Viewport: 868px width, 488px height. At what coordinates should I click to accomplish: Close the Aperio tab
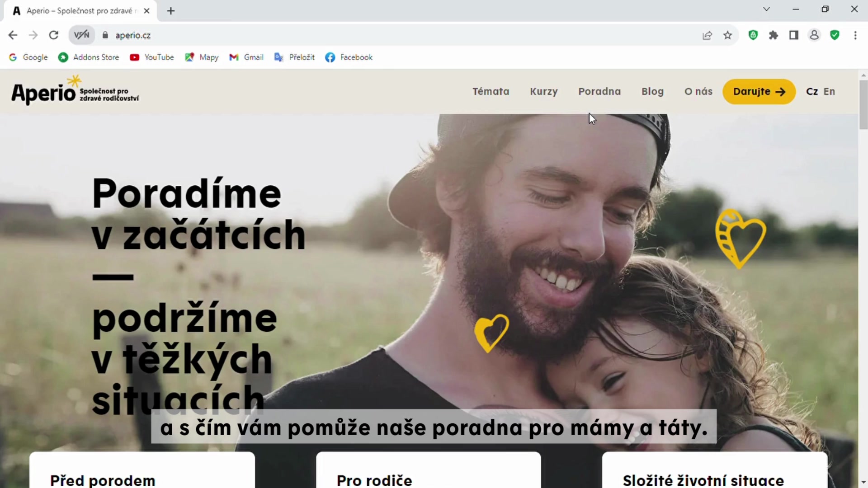[x=146, y=11]
